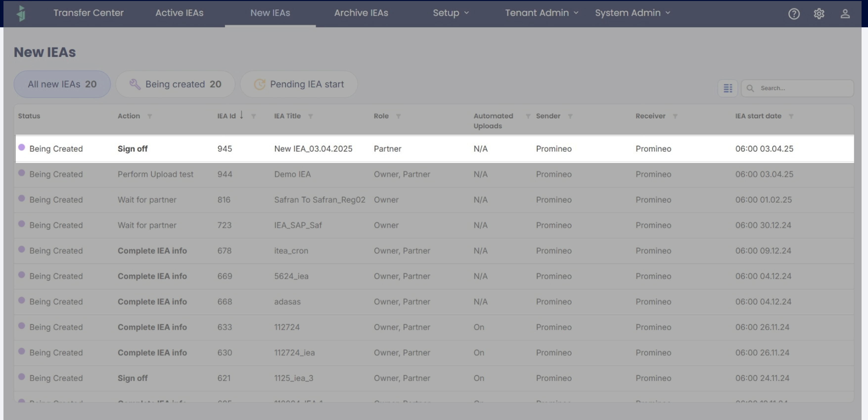Click Sign off on IEA 945
The width and height of the screenshot is (868, 420).
click(x=132, y=149)
